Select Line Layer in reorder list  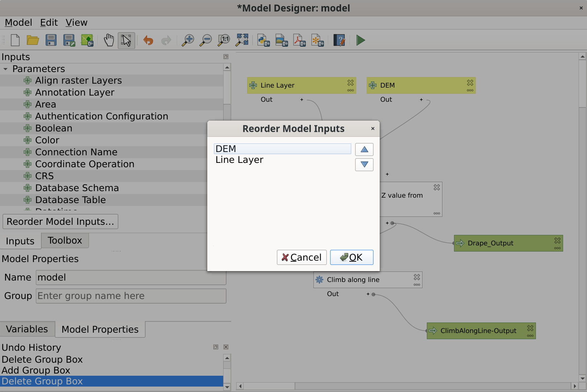point(240,160)
